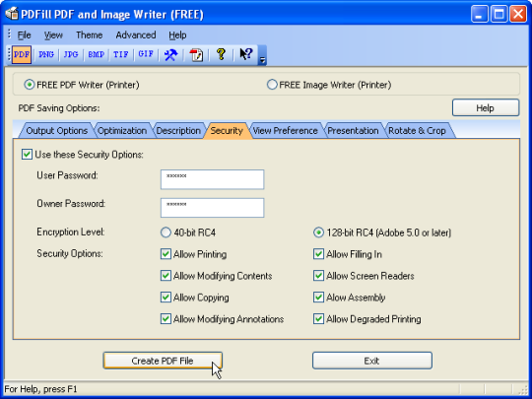Click the Create PDF File button
Screen dimensions: 532x399
tap(163, 361)
